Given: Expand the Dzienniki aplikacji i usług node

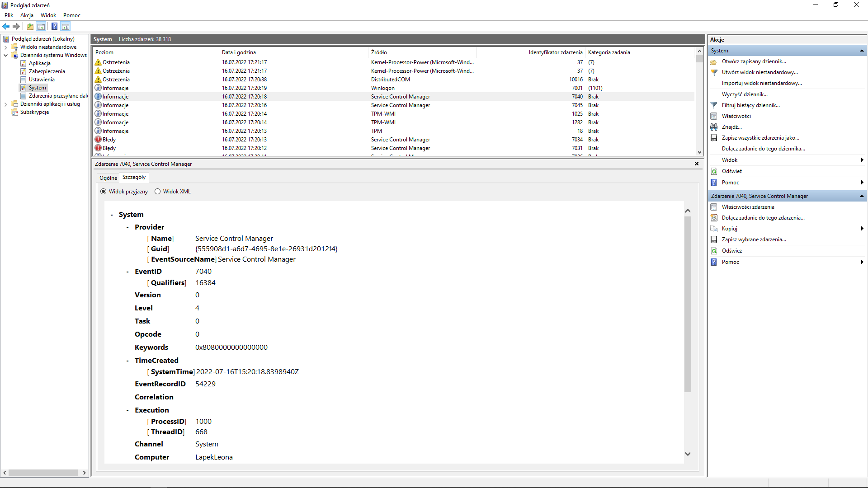Looking at the screenshot, I should pos(5,104).
